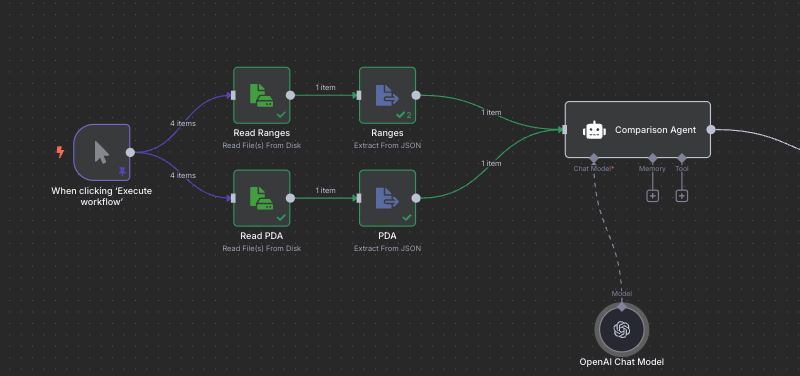The width and height of the screenshot is (800, 376).
Task: Click the Read Ranges output connector dot
Action: pos(290,95)
